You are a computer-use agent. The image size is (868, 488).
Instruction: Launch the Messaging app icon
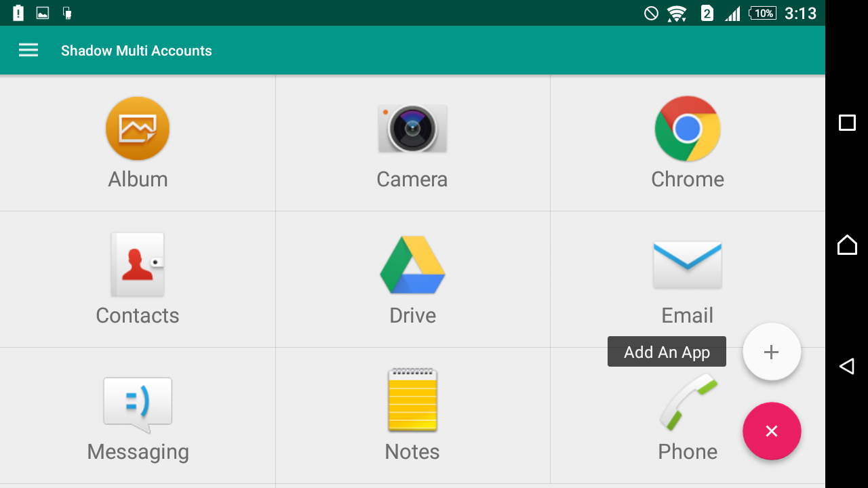pyautogui.click(x=138, y=405)
